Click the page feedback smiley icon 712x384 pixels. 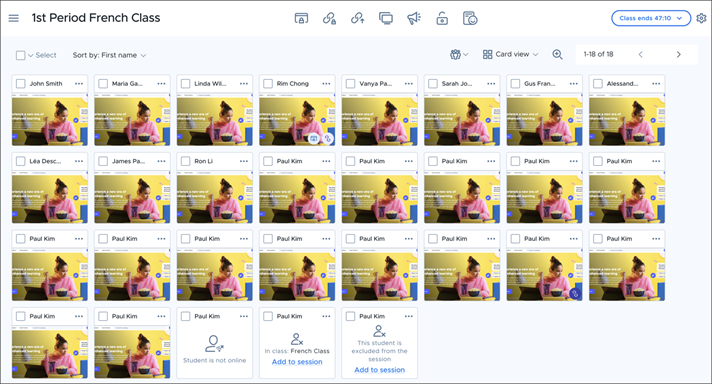[470, 18]
